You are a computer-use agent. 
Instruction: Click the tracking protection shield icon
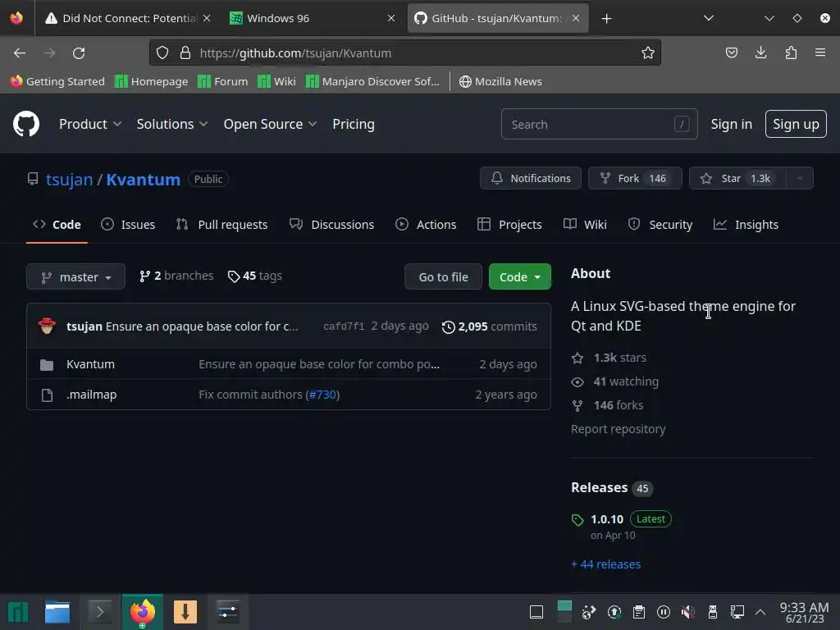click(162, 52)
